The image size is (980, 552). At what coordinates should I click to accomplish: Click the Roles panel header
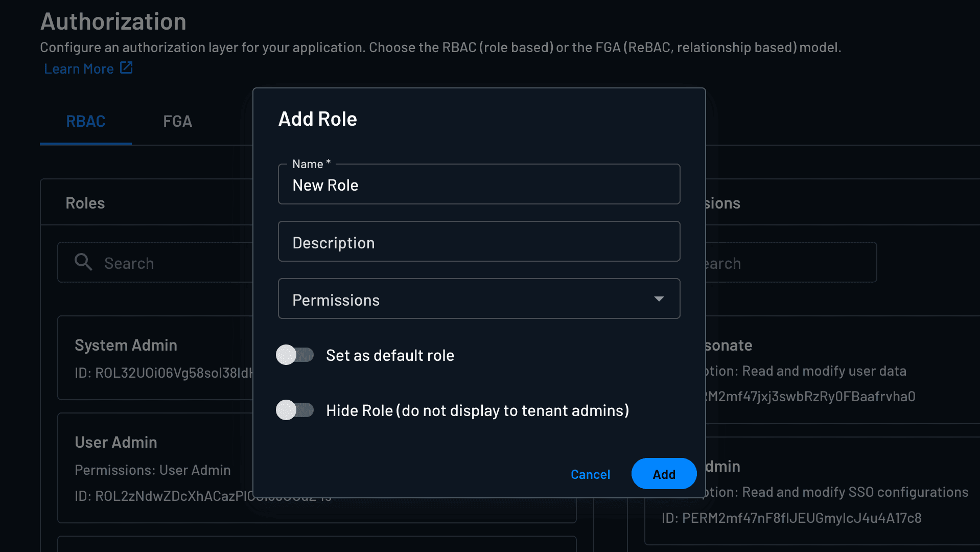pyautogui.click(x=85, y=202)
